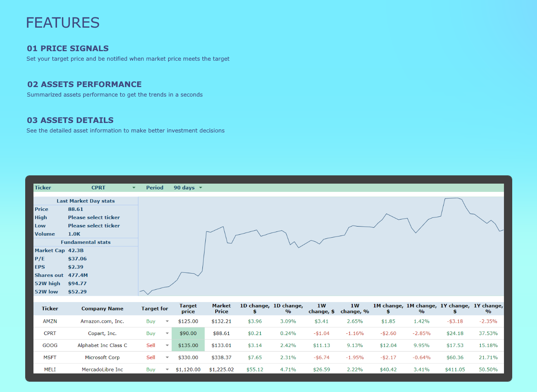Expand Target for dropdown in MELI row
537x392 pixels.
coord(167,369)
